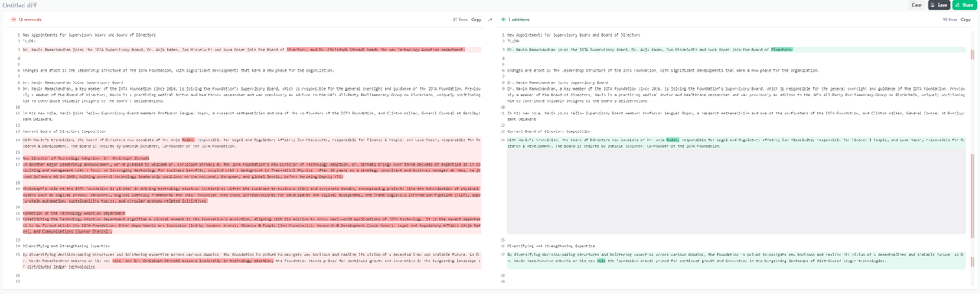Image resolution: width=980 pixels, height=294 pixels.
Task: Click the red removals minus icon
Action: pos(14,19)
